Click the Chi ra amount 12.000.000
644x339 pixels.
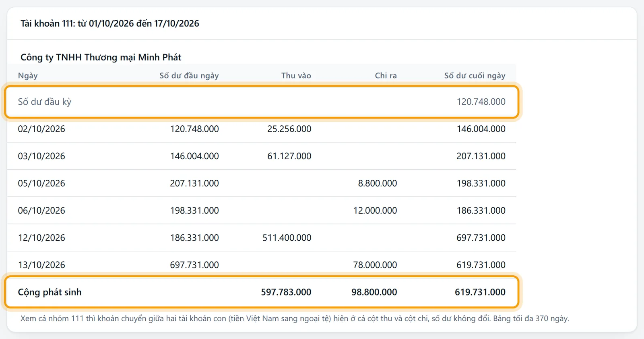click(x=375, y=210)
